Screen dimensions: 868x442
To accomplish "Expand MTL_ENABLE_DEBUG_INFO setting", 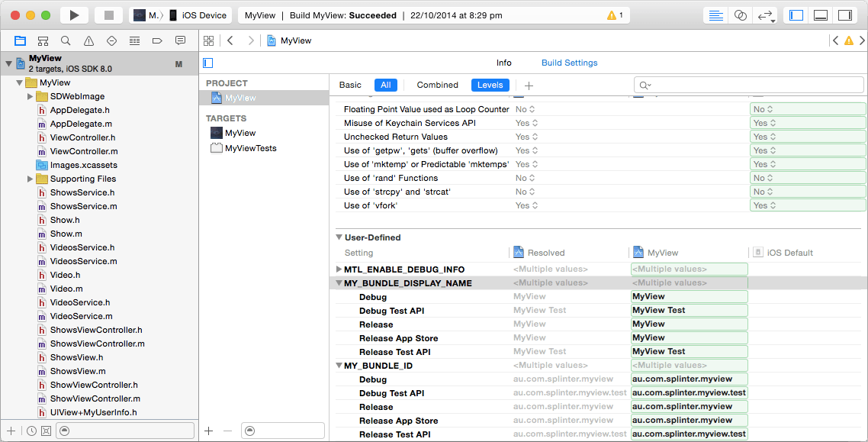I will pyautogui.click(x=339, y=269).
